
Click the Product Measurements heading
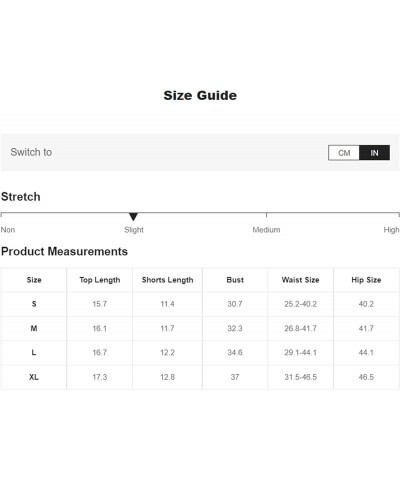pyautogui.click(x=64, y=251)
